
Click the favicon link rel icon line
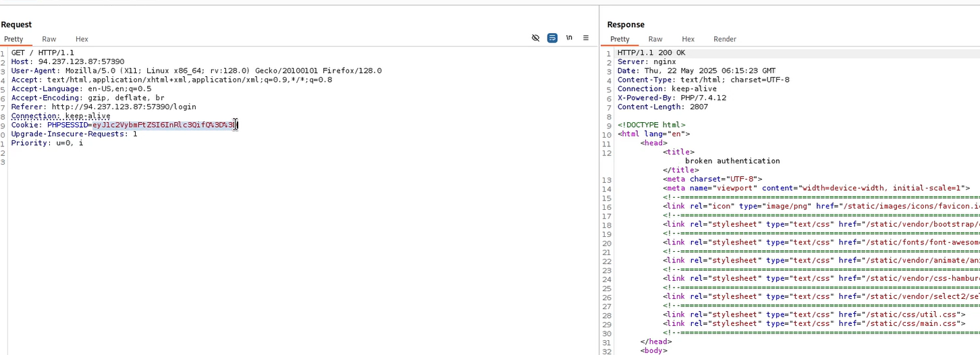821,206
